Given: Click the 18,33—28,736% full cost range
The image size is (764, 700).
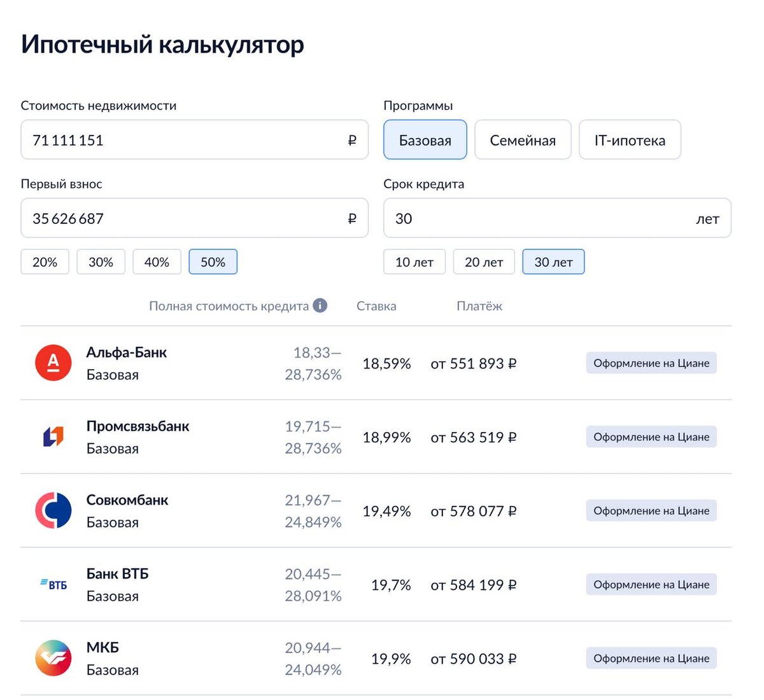Looking at the screenshot, I should click(313, 363).
